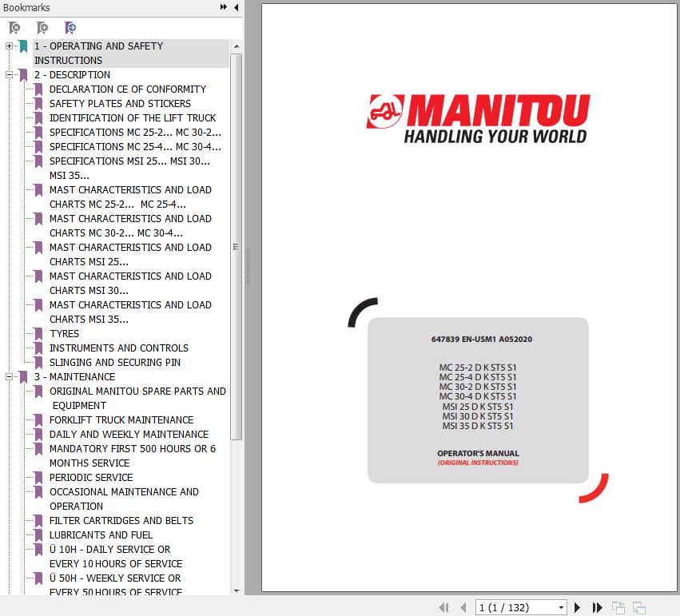
Task: Jump to the TYRES bookmark
Action: click(x=64, y=333)
